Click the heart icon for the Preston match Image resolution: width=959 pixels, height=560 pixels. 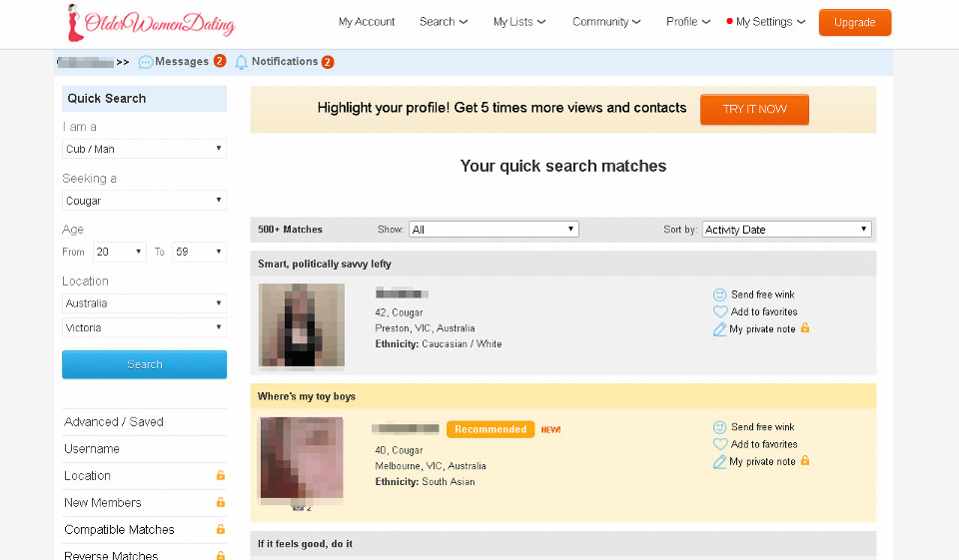point(719,311)
